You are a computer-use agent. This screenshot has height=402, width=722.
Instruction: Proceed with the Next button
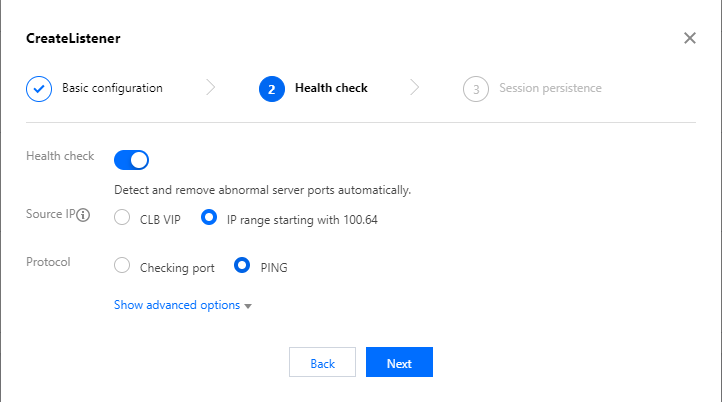[x=399, y=363]
